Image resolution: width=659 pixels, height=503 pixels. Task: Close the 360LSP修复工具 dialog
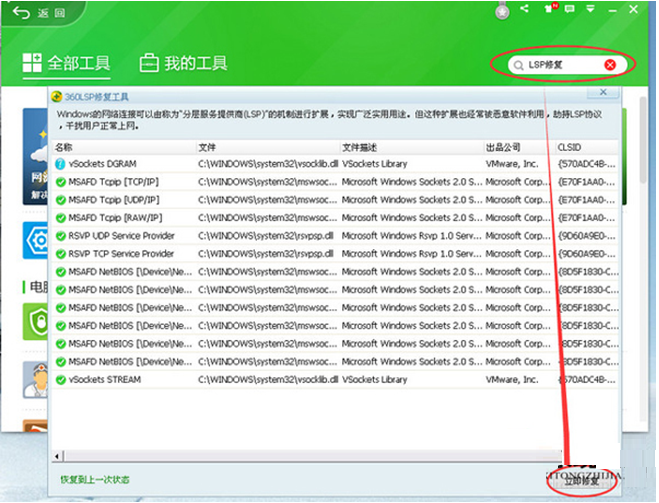603,92
